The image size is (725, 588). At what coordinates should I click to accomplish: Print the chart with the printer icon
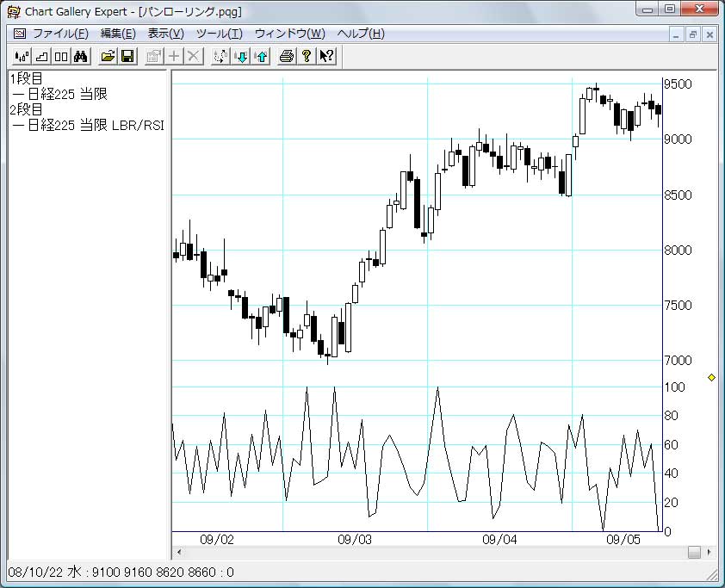coord(287,57)
